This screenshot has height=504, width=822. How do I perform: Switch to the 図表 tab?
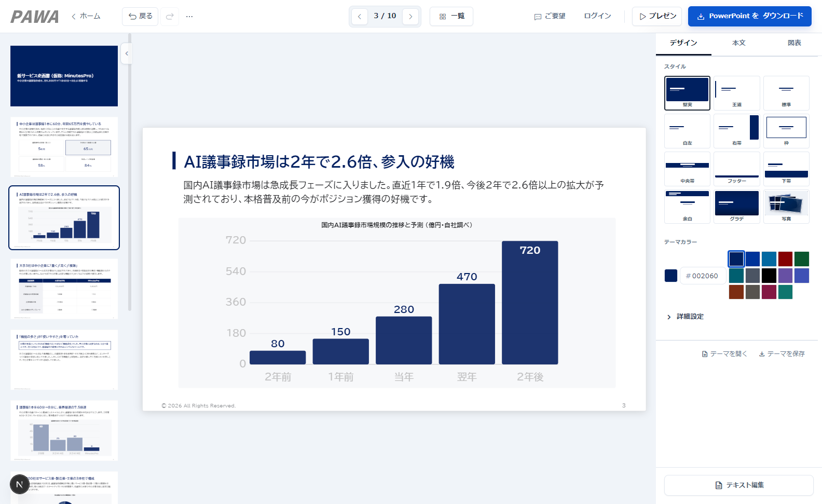point(794,43)
